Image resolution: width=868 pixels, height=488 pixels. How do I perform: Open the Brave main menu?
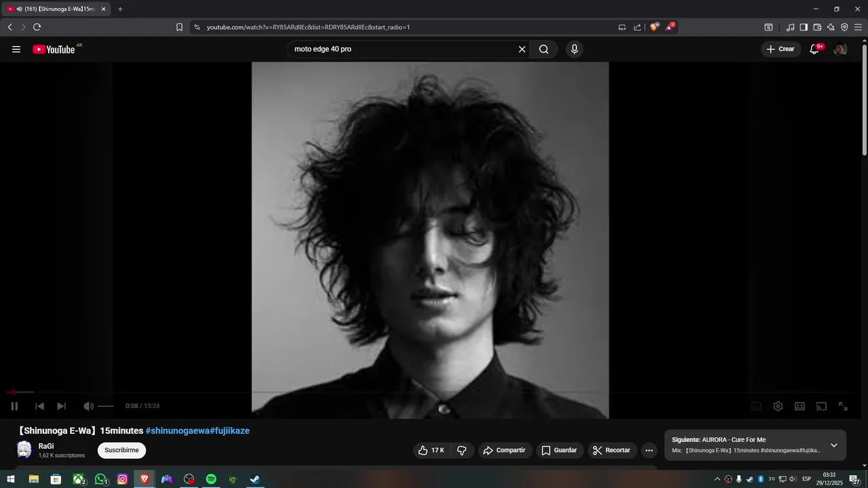click(x=858, y=27)
